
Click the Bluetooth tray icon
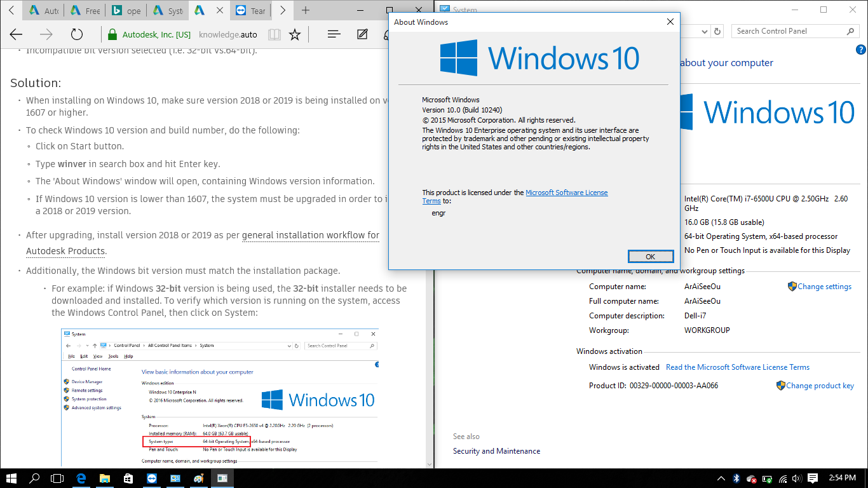736,478
